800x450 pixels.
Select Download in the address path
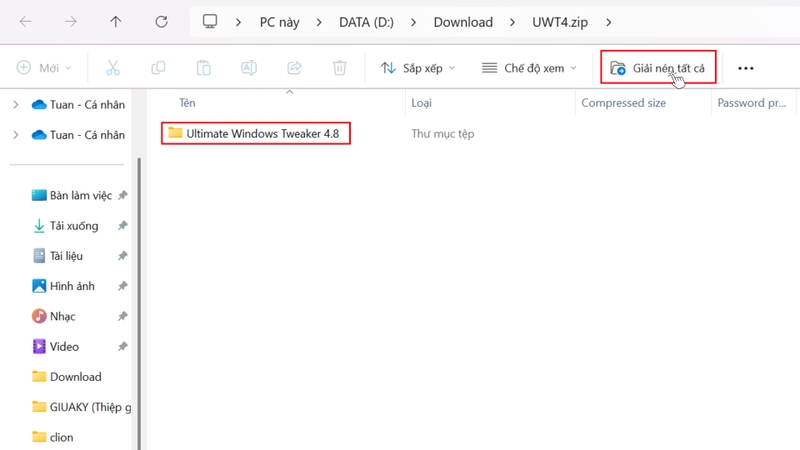coord(463,22)
